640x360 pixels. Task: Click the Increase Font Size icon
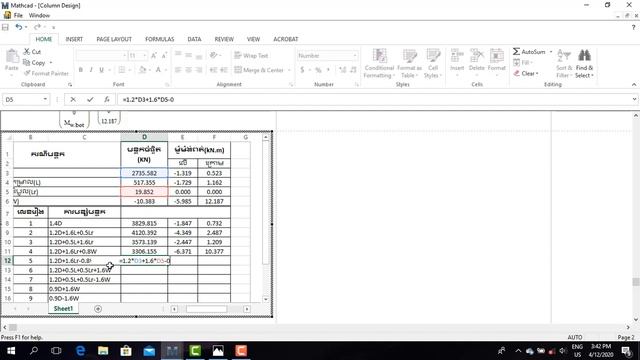click(x=154, y=56)
